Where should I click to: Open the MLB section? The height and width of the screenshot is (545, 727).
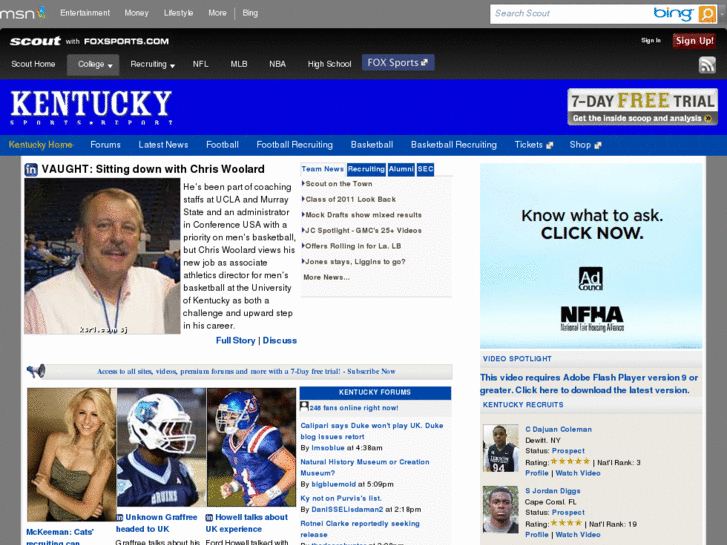tap(239, 64)
